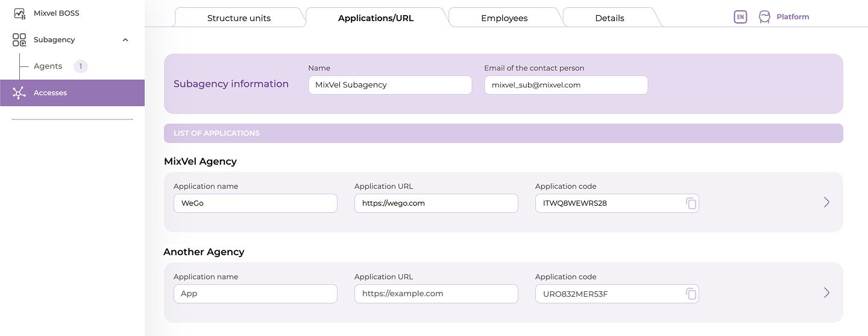Go to the Details tab
The image size is (868, 336).
[x=609, y=18]
